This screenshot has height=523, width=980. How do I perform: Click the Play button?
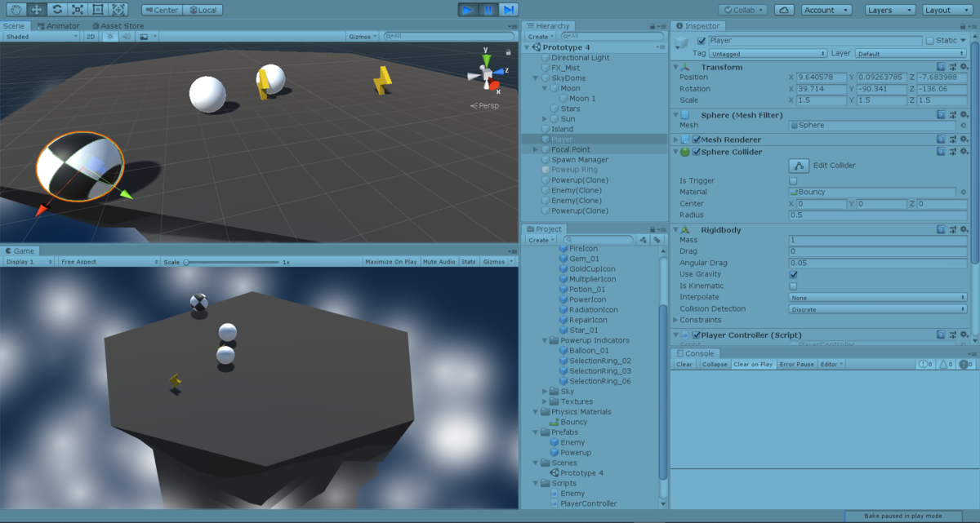[x=468, y=10]
